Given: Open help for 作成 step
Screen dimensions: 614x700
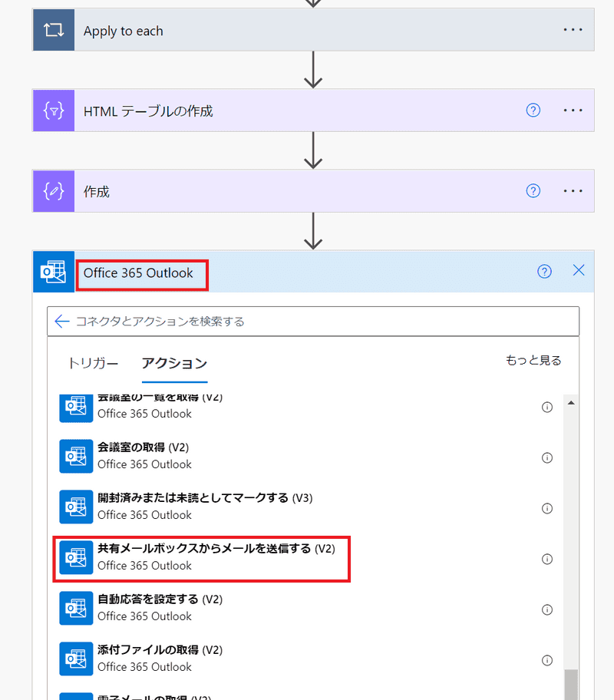Looking at the screenshot, I should coord(533,191).
